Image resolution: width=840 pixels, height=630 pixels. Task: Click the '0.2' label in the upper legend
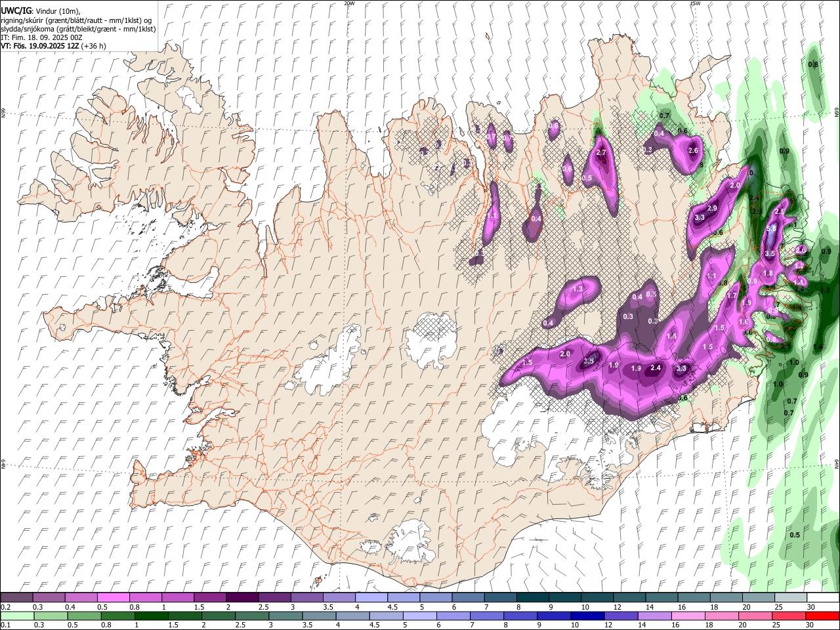(5, 607)
